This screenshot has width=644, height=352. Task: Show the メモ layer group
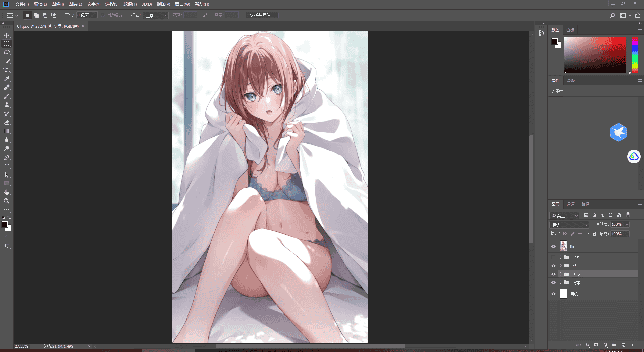coord(553,257)
